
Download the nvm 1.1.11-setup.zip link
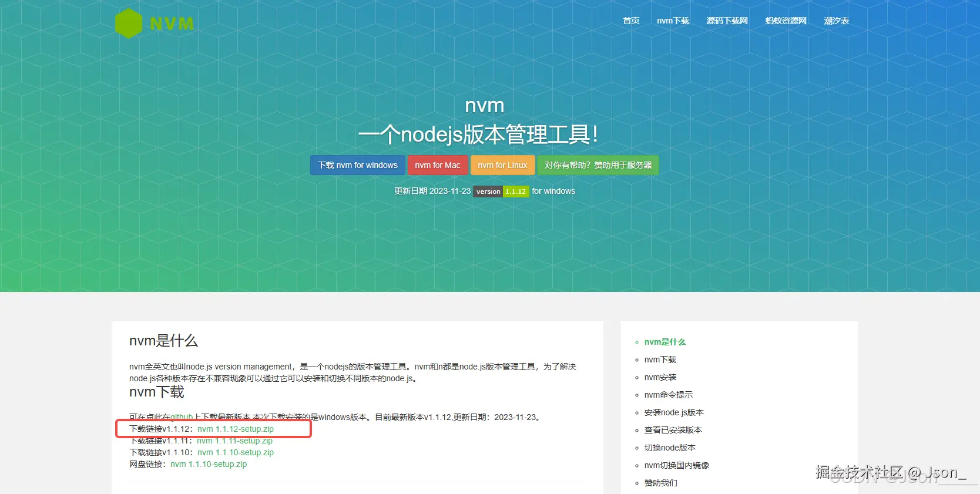coord(235,441)
